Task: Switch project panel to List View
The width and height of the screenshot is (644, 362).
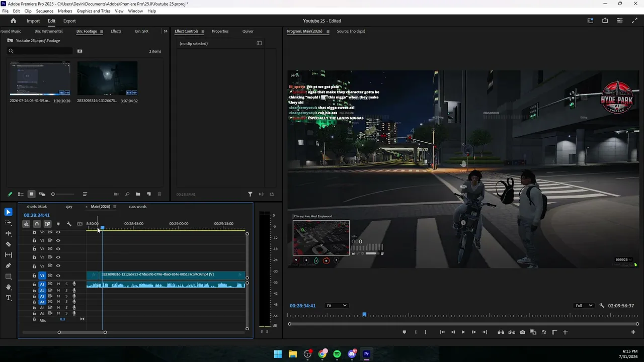Action: point(21,194)
